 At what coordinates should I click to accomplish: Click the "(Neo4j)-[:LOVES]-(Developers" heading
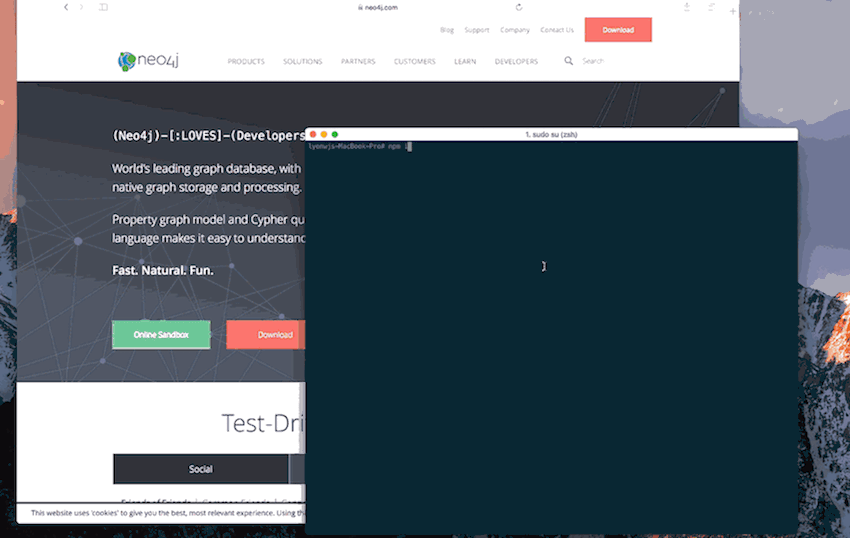(x=209, y=136)
